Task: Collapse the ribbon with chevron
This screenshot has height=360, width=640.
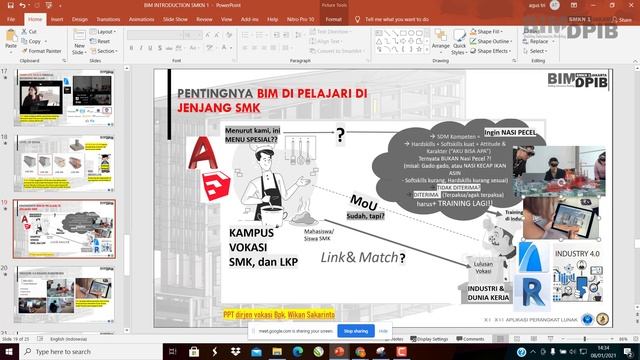Action: coord(636,61)
